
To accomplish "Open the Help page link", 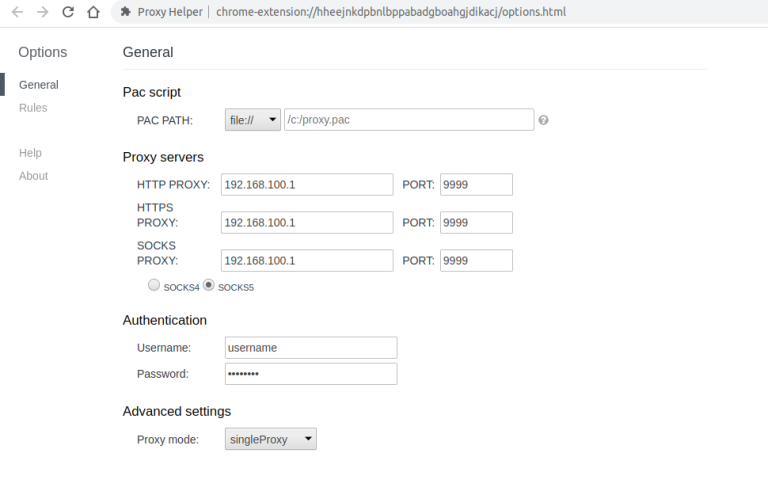I will (30, 153).
